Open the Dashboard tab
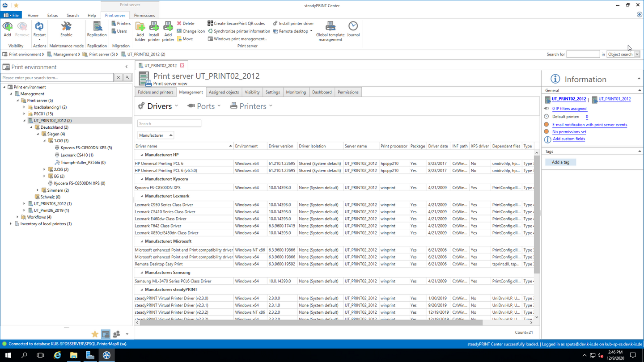This screenshot has height=362, width=644. click(322, 92)
